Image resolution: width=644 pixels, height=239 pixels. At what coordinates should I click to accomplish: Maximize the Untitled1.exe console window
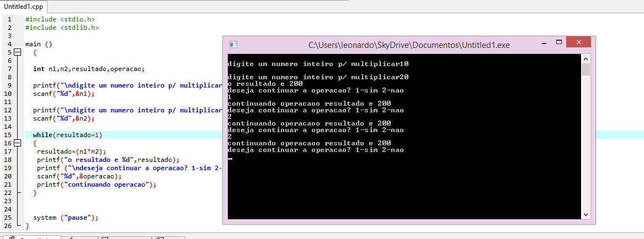pyautogui.click(x=558, y=42)
